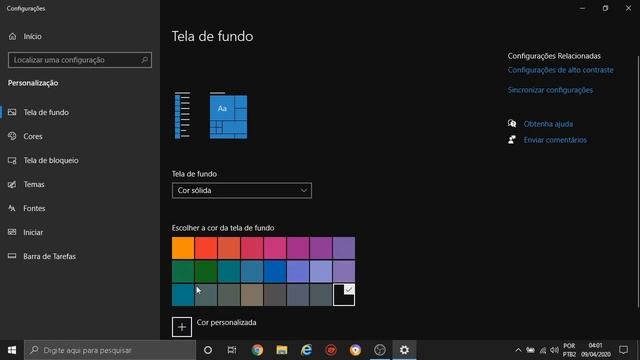Click the desktop preview thumbnail
The height and width of the screenshot is (360, 640).
pyautogui.click(x=228, y=116)
